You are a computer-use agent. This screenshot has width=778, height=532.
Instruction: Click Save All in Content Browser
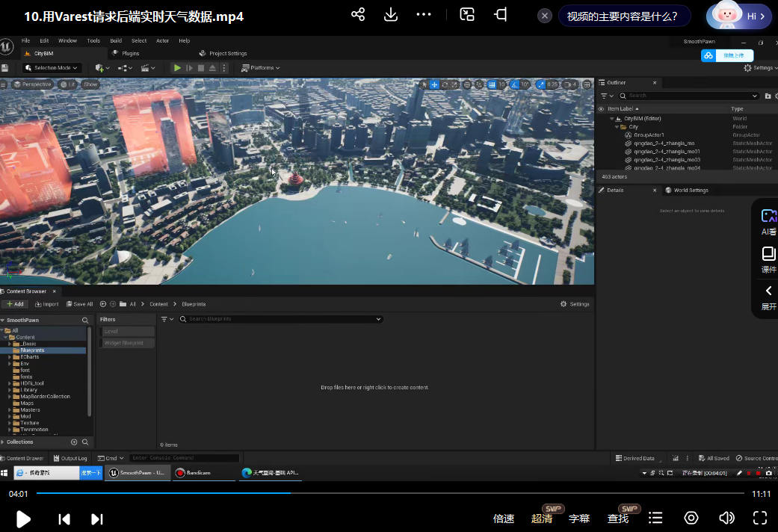79,304
